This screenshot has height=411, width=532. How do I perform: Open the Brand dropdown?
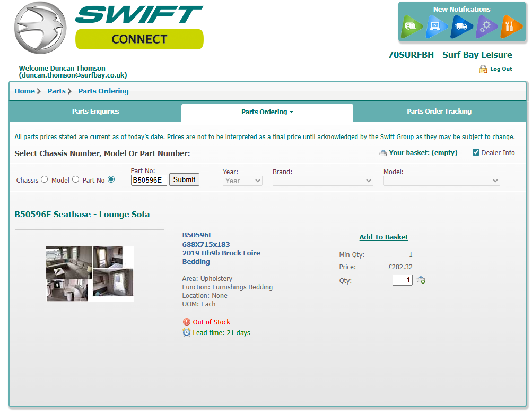[322, 181]
